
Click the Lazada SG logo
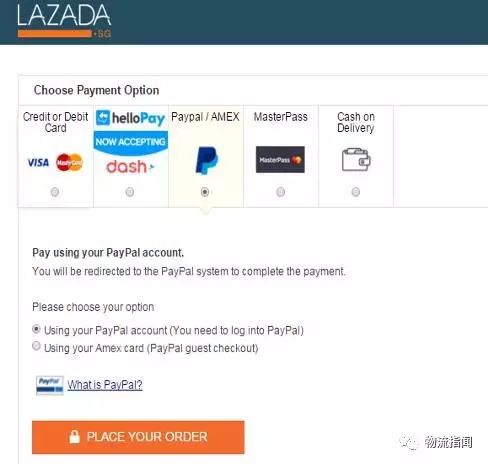(64, 21)
